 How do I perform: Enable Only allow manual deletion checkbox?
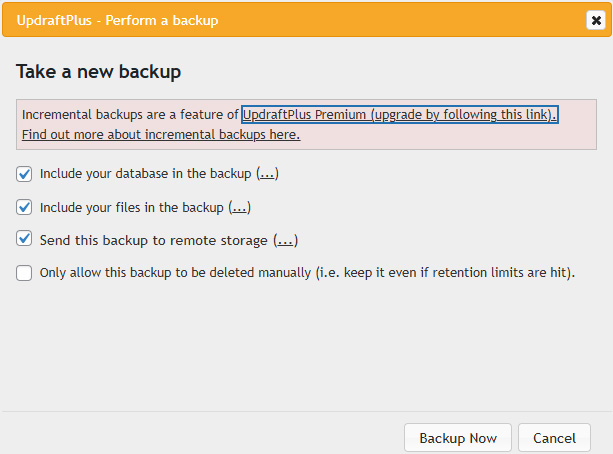[x=25, y=272]
